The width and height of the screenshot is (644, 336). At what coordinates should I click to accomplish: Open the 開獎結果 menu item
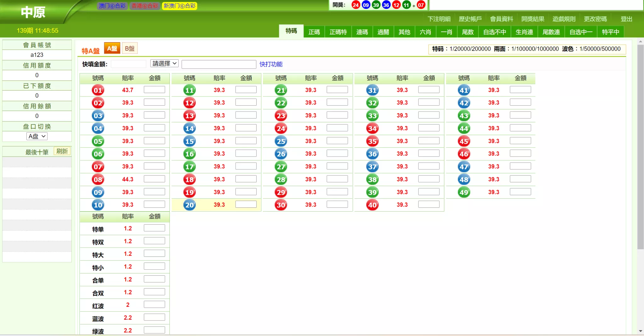click(x=532, y=19)
